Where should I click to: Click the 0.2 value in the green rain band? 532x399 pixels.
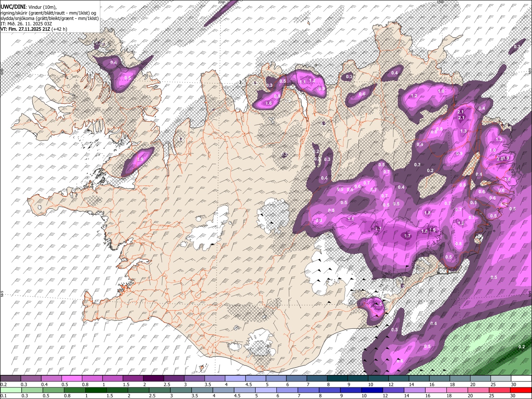[522, 347]
